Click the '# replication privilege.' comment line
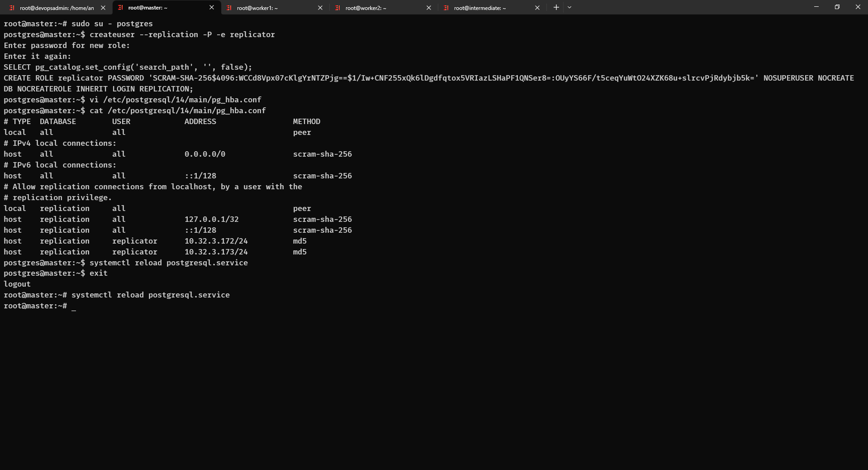 coord(58,197)
